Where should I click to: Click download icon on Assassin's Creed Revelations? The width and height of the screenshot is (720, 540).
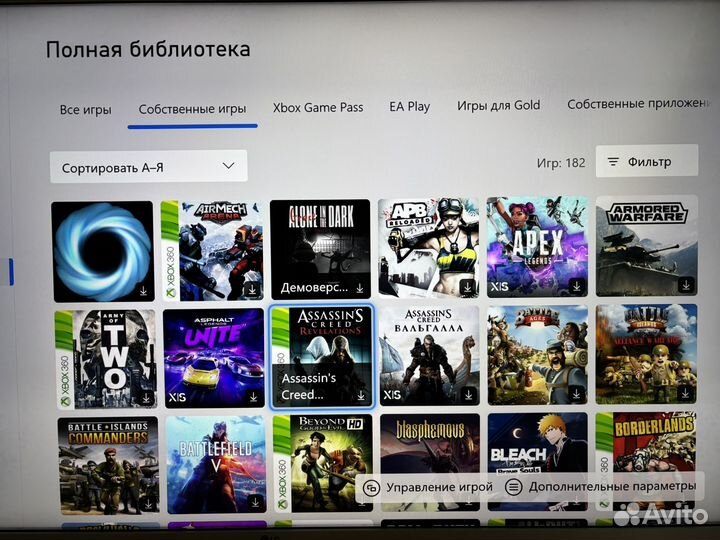point(361,395)
